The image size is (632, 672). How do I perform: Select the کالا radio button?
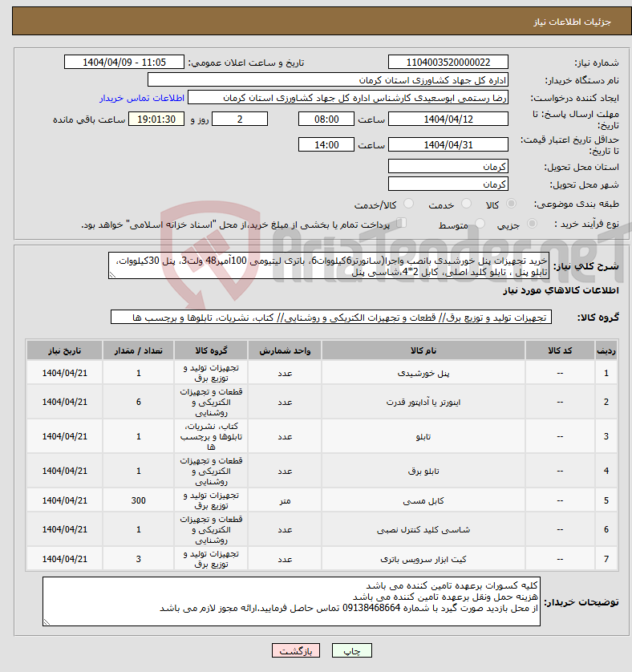click(511, 204)
